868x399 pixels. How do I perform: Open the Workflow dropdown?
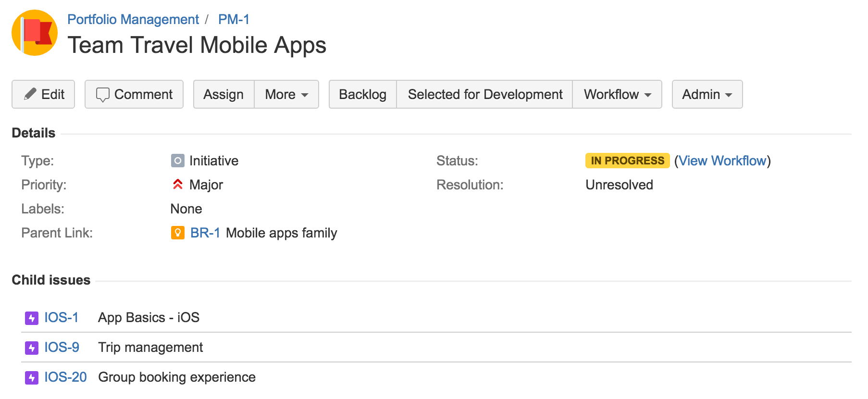(x=617, y=94)
